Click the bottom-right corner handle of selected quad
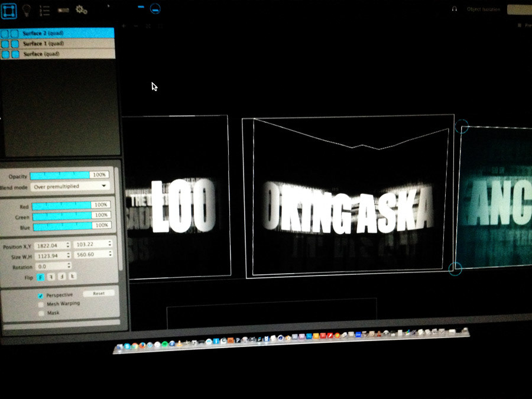 pos(455,269)
